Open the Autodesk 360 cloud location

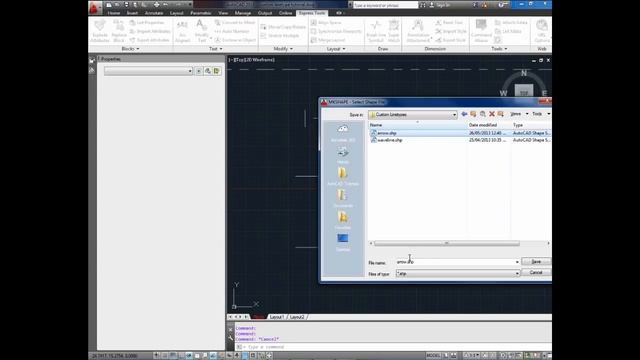(x=342, y=133)
